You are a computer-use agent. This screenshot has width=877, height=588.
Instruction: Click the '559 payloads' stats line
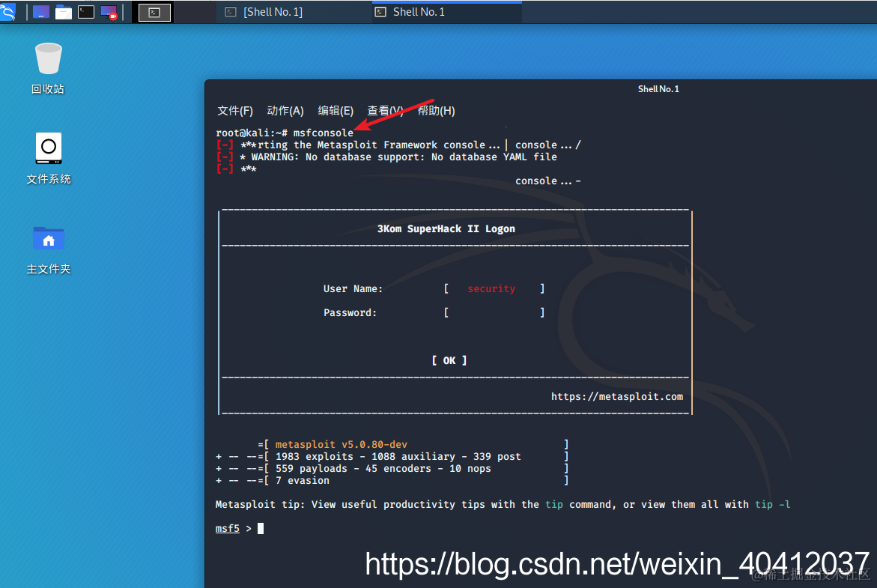coord(392,469)
